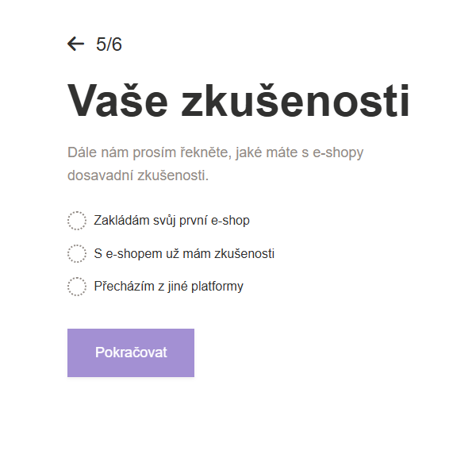This screenshot has width=476, height=470.
Task: Click the "Přecházím z jiné platformy" label text
Action: [x=168, y=287]
